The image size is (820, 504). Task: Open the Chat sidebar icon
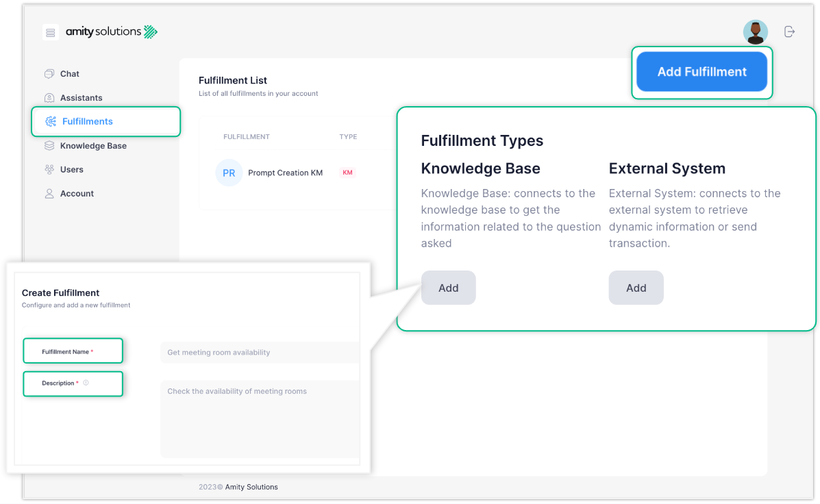(49, 74)
